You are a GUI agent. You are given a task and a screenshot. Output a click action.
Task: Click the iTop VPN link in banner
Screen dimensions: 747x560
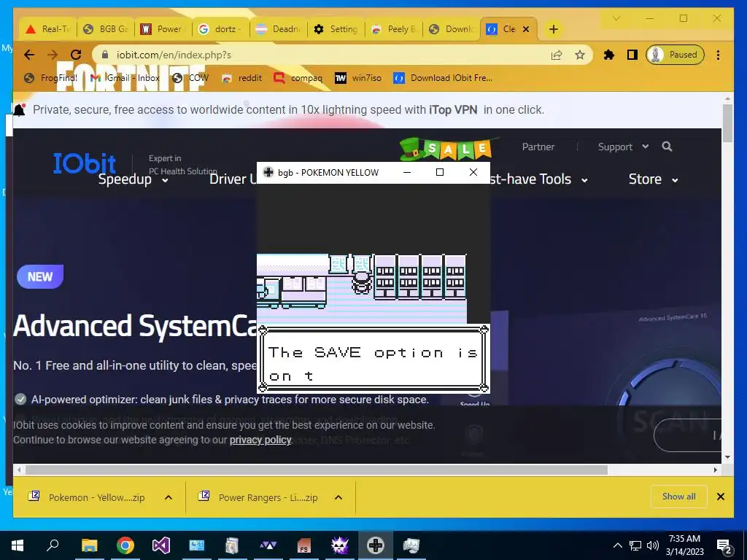(x=453, y=110)
